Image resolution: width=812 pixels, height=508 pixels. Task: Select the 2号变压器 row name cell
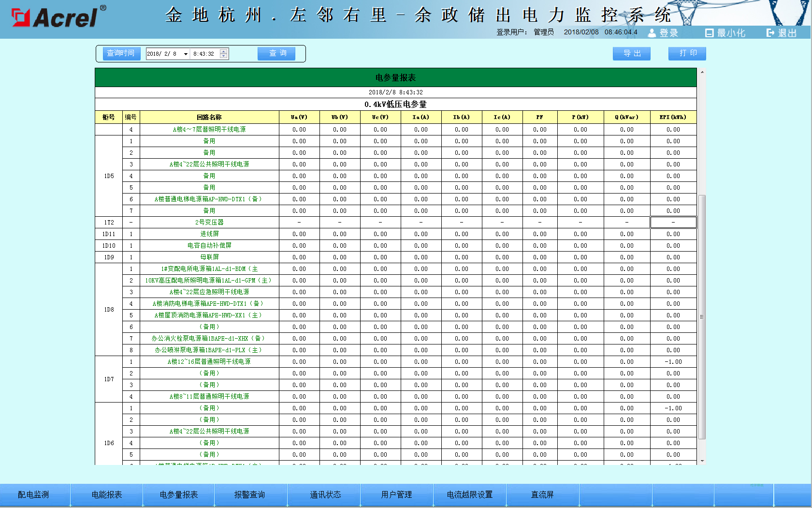click(209, 223)
